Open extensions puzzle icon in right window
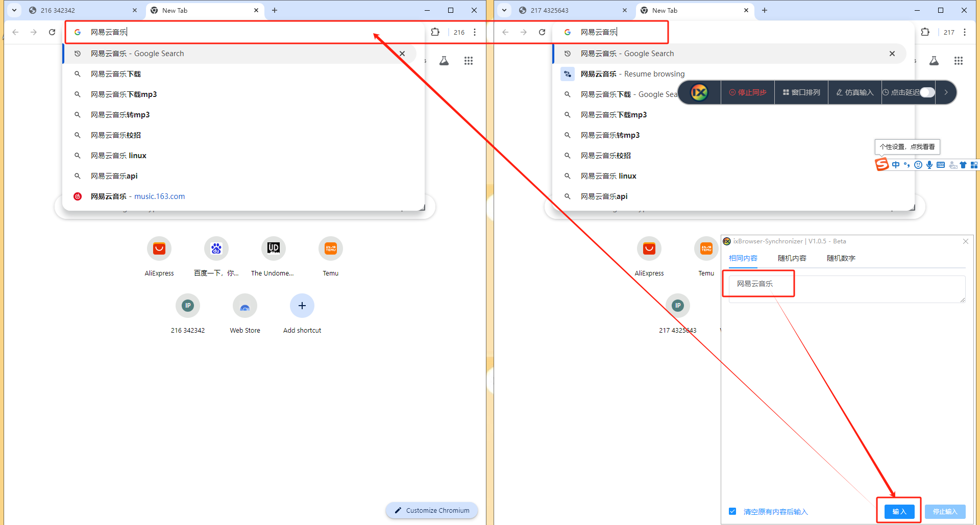The image size is (980, 525). [925, 32]
